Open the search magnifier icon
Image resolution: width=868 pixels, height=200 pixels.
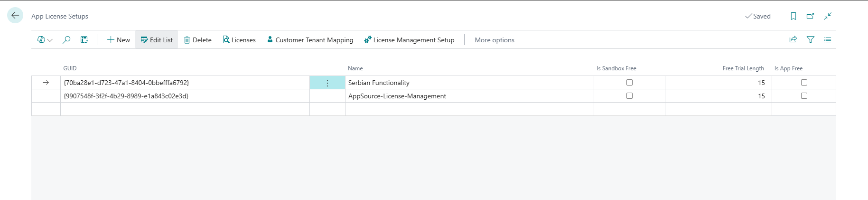(x=66, y=40)
